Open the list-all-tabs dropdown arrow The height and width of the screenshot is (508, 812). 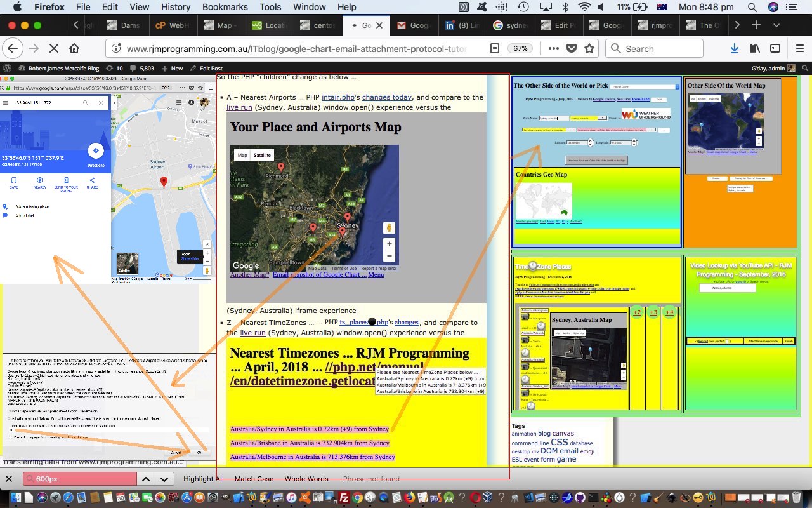pos(776,25)
